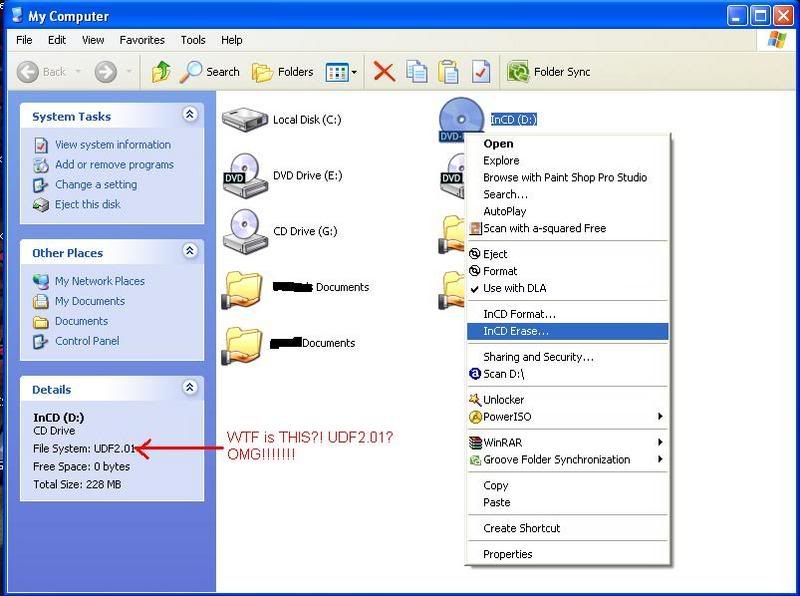This screenshot has width=800, height=596.
Task: Open the Tools menu
Action: (193, 40)
